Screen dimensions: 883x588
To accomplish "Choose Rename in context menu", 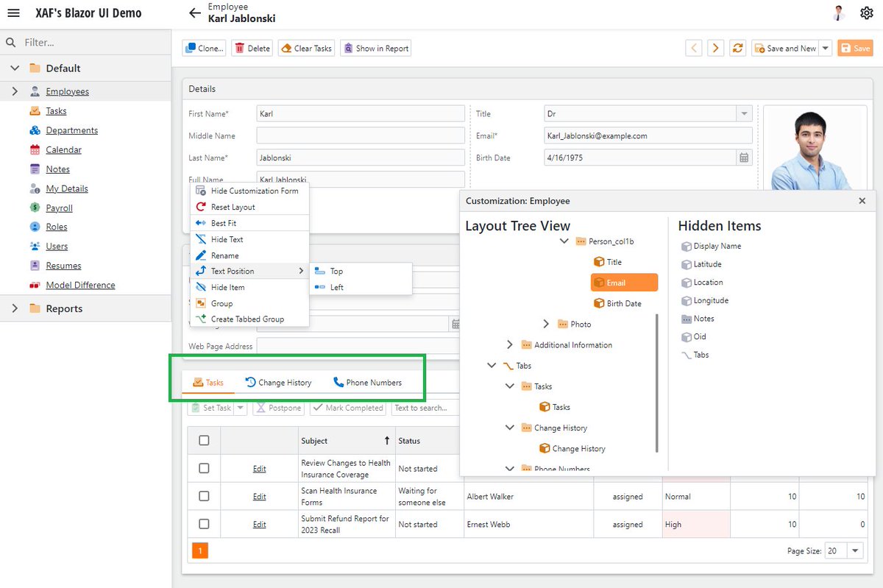I will pyautogui.click(x=249, y=256).
